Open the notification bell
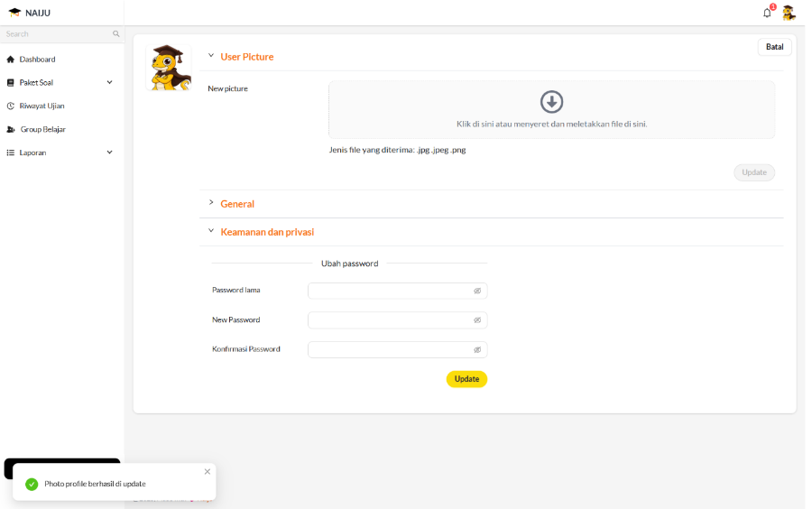Image resolution: width=812 pixels, height=509 pixels. click(767, 13)
